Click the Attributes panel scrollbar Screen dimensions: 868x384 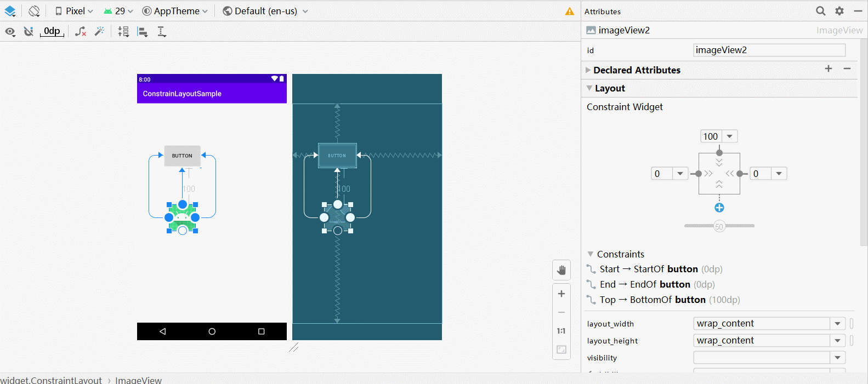[x=864, y=142]
